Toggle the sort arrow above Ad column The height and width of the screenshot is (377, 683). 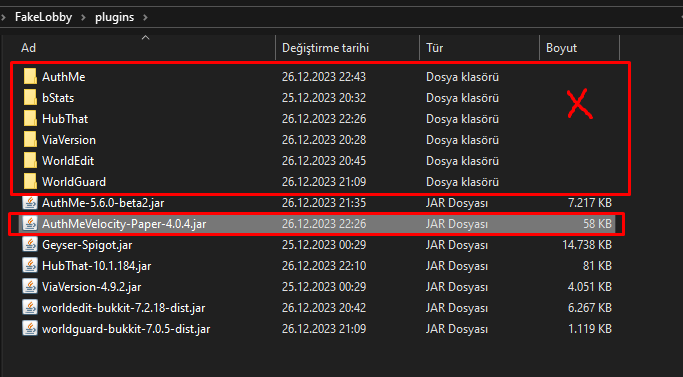click(x=145, y=38)
